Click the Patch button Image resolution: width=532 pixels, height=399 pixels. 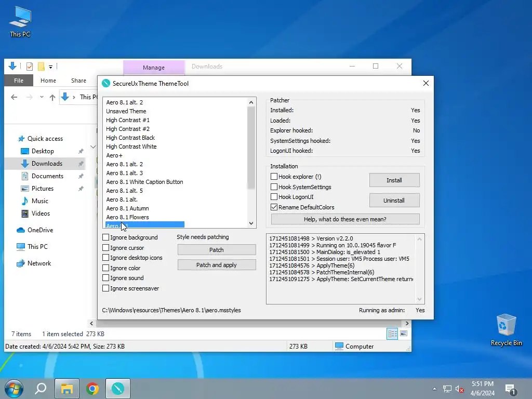point(217,250)
